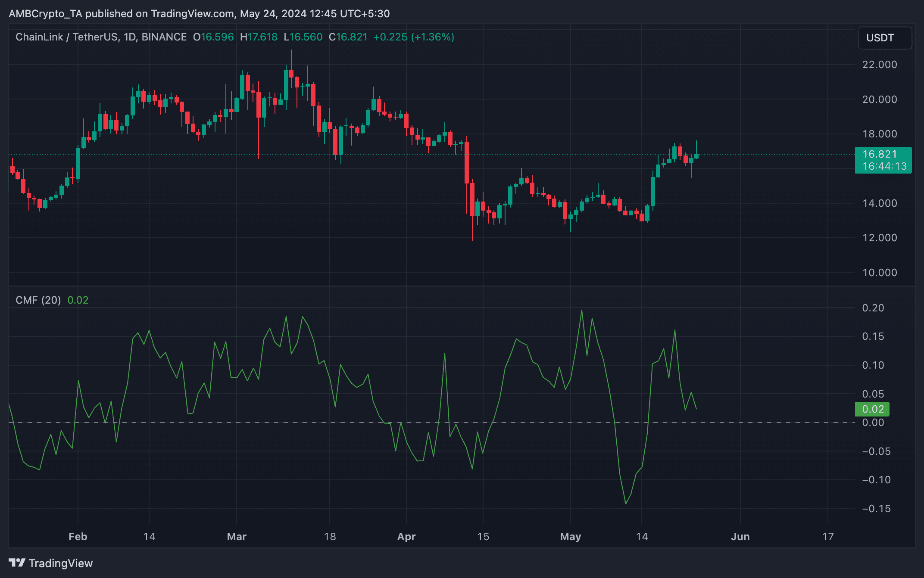
Task: Click the current price label 16.821
Action: [880, 154]
